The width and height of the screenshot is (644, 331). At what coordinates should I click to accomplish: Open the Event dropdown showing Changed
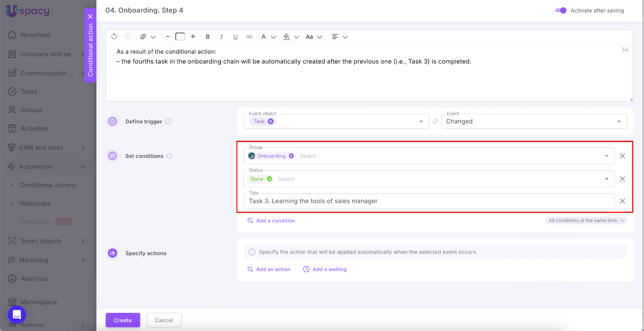click(x=534, y=121)
